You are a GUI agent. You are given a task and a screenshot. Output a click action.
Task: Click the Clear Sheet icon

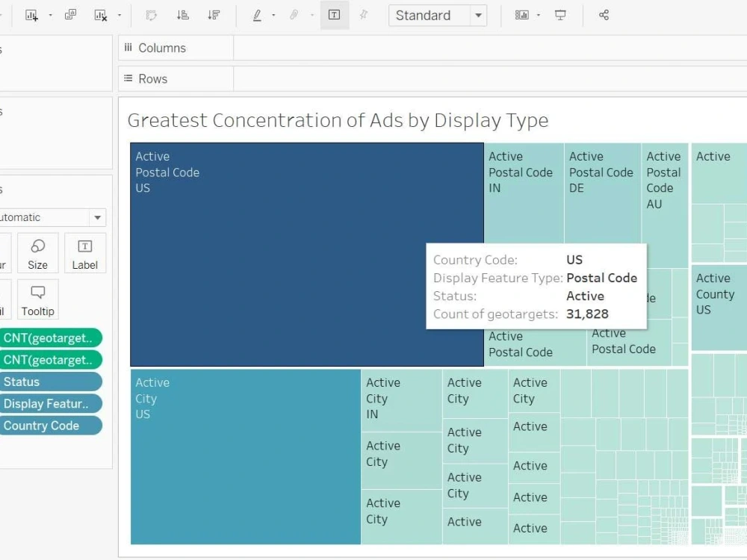99,15
